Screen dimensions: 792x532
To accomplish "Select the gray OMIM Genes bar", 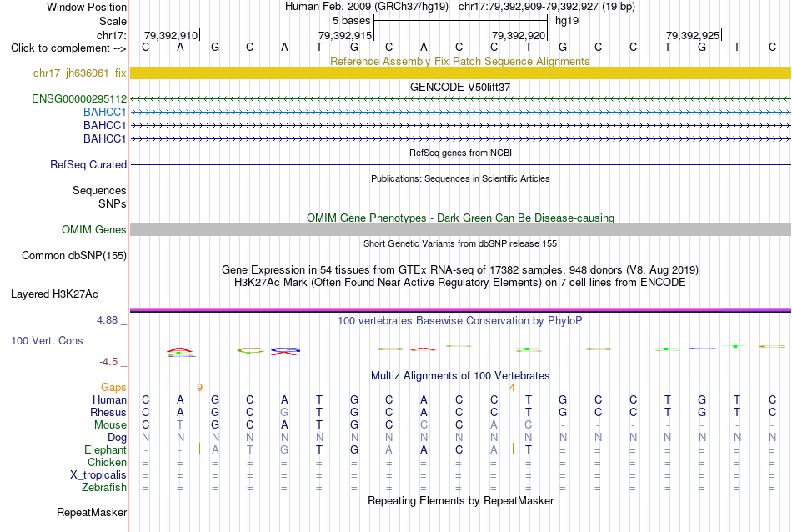I will [x=460, y=229].
